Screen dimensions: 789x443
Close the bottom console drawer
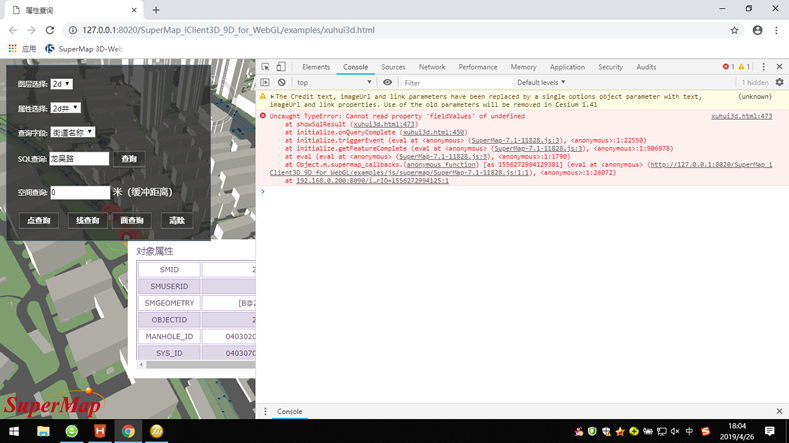[x=779, y=411]
